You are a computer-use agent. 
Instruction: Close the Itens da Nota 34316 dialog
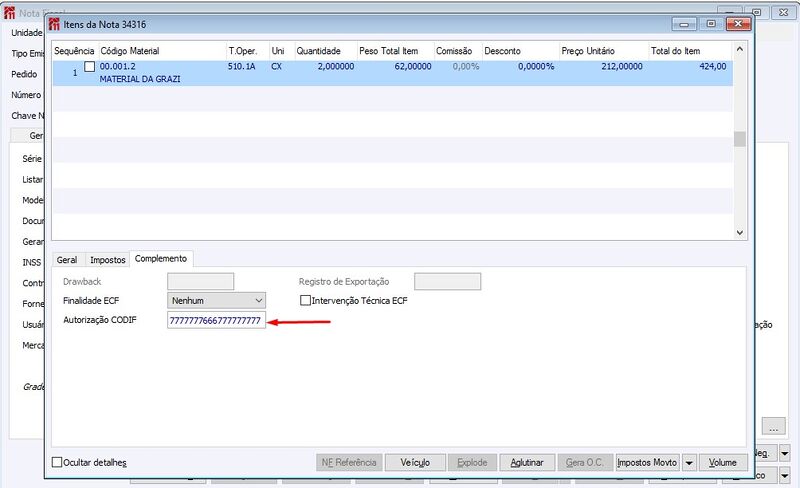[x=738, y=24]
